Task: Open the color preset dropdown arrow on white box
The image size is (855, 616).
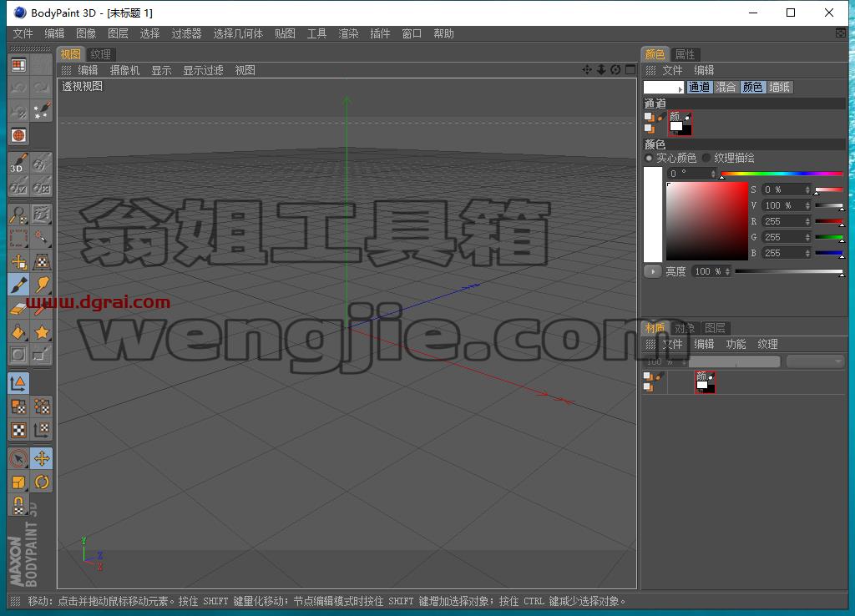Action: tap(680, 88)
